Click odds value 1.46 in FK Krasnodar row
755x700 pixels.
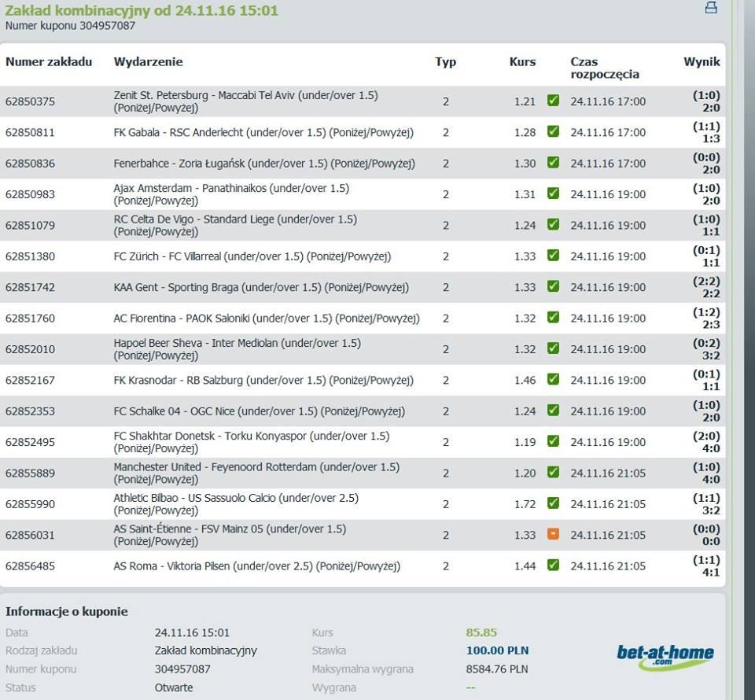(x=525, y=381)
